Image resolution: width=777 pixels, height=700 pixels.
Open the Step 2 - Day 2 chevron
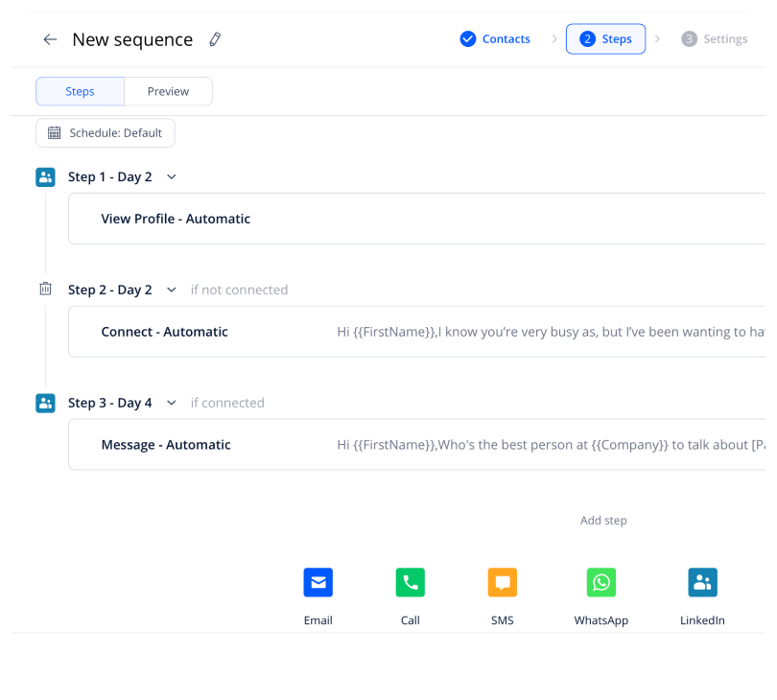point(172,290)
